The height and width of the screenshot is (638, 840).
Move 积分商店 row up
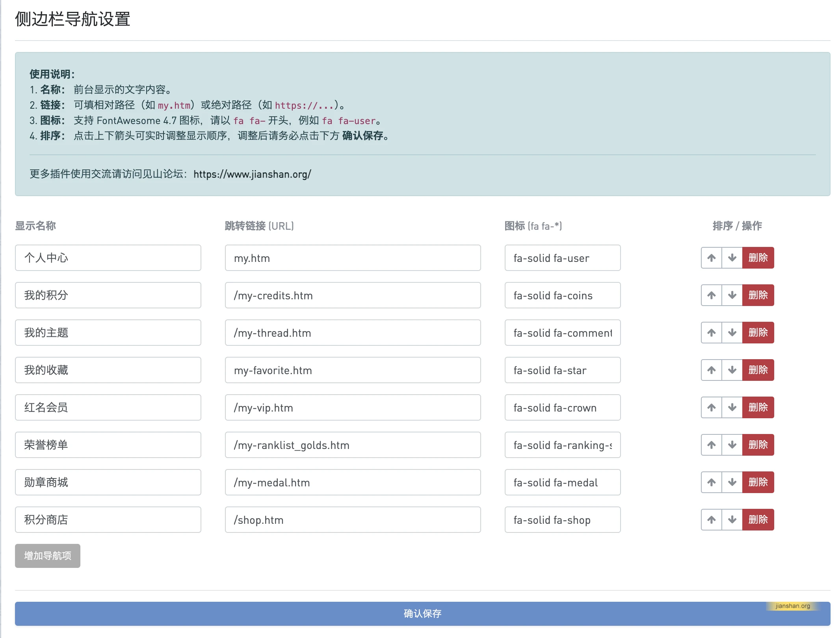711,520
